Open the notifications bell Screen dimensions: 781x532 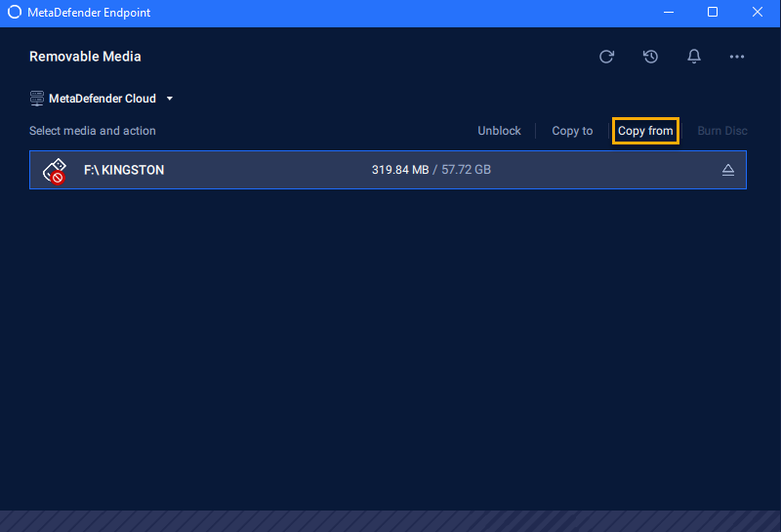(x=694, y=57)
